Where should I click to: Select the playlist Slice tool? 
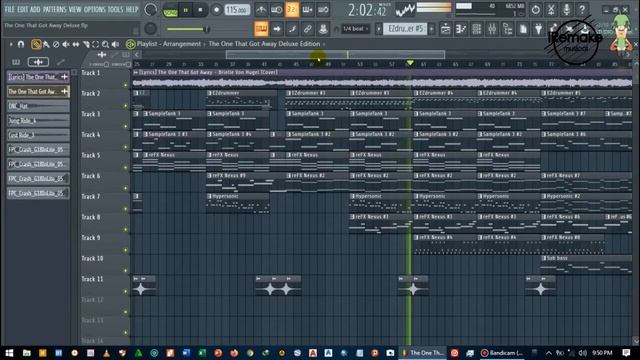(86, 44)
